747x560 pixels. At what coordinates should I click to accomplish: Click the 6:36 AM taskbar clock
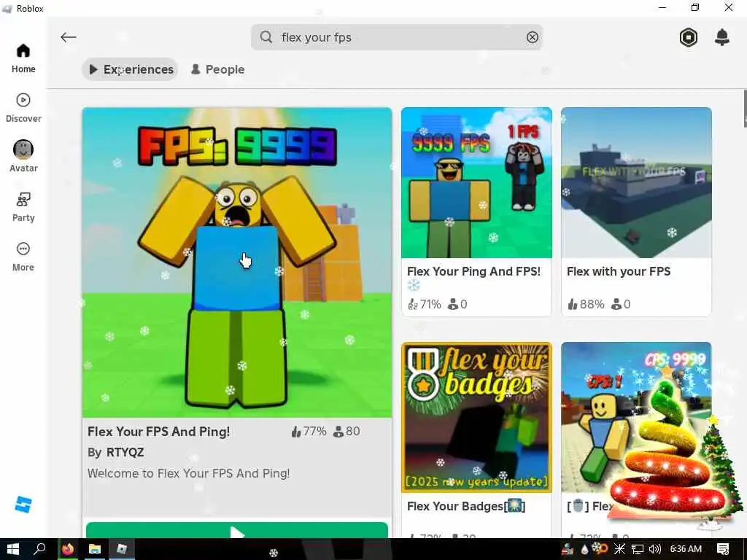pyautogui.click(x=686, y=549)
